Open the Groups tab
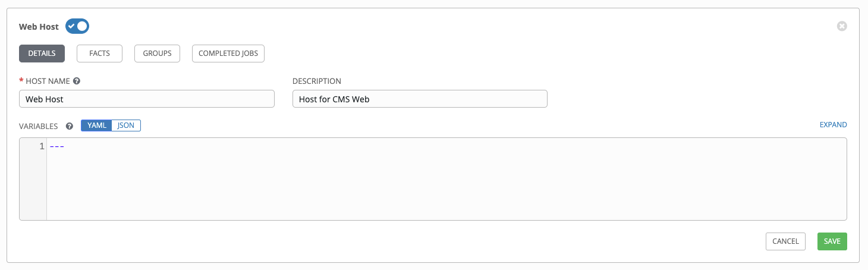The width and height of the screenshot is (868, 270). [x=157, y=54]
